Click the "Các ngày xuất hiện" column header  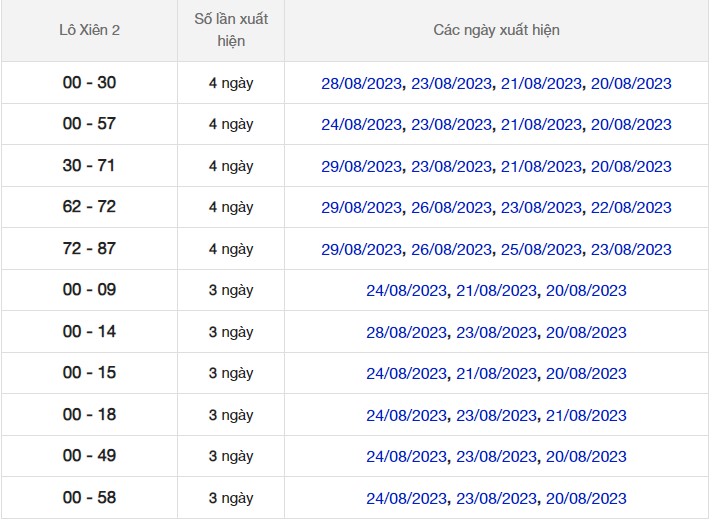tap(496, 30)
